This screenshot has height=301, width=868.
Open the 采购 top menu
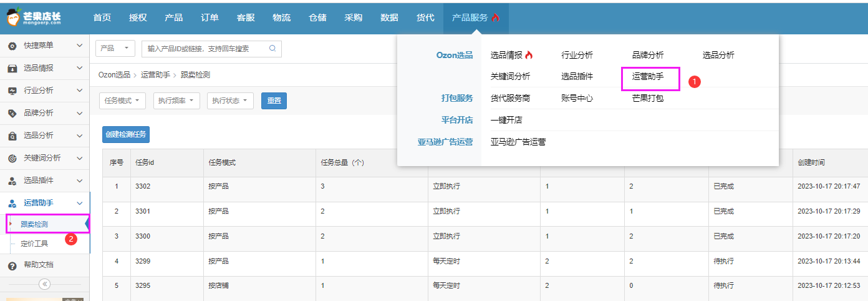[x=353, y=17]
